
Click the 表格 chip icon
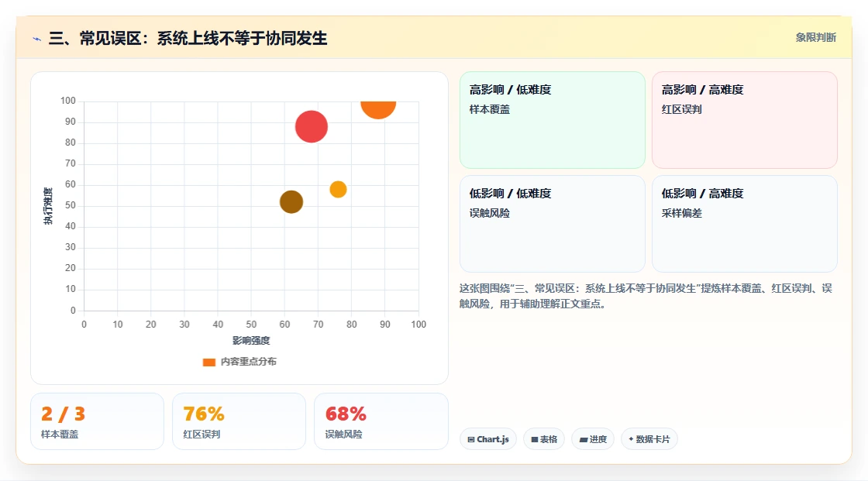535,439
